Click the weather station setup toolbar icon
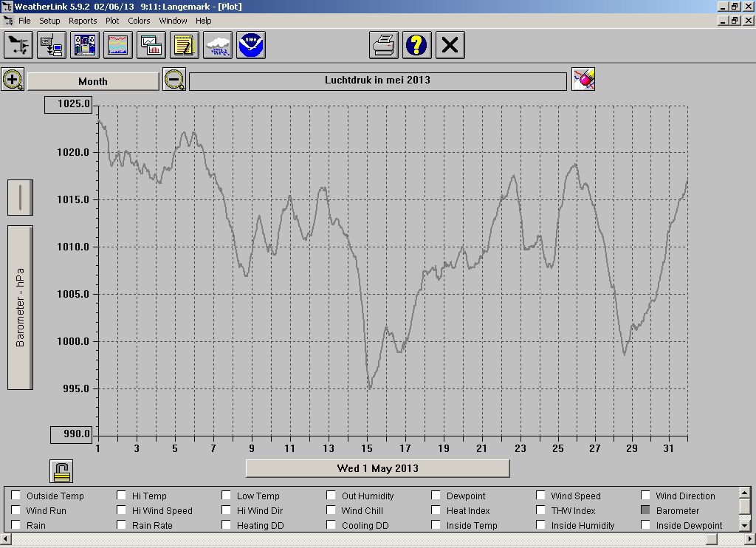 (x=18, y=45)
